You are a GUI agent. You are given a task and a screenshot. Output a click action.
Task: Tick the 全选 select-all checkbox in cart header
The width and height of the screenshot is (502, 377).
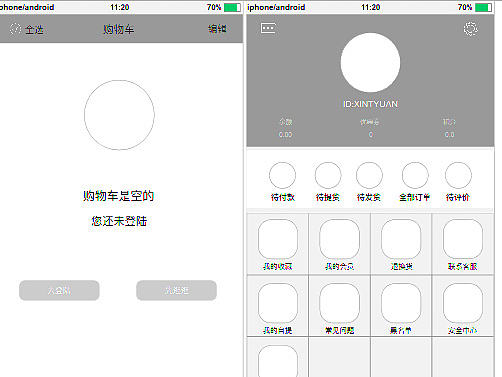click(15, 29)
